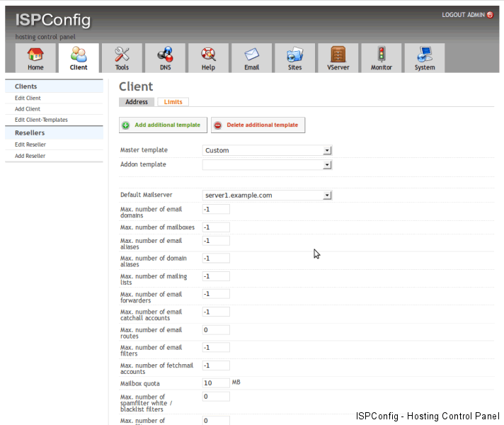The image size is (504, 425).
Task: Open the Email envelope icon
Action: pyautogui.click(x=251, y=55)
